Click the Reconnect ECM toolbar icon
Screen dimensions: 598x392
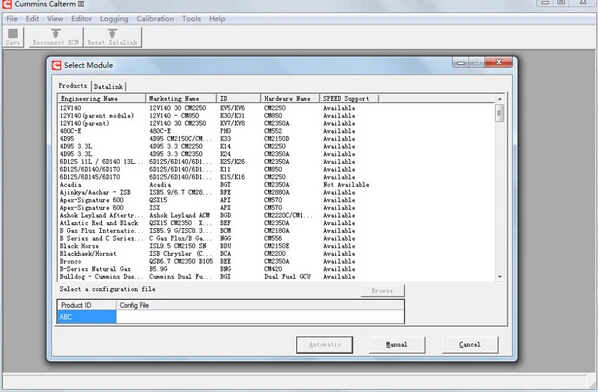pyautogui.click(x=56, y=37)
